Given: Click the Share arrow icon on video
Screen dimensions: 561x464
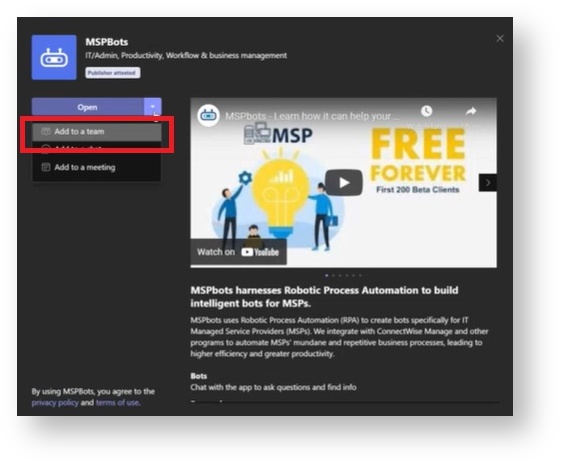Looking at the screenshot, I should tap(471, 111).
